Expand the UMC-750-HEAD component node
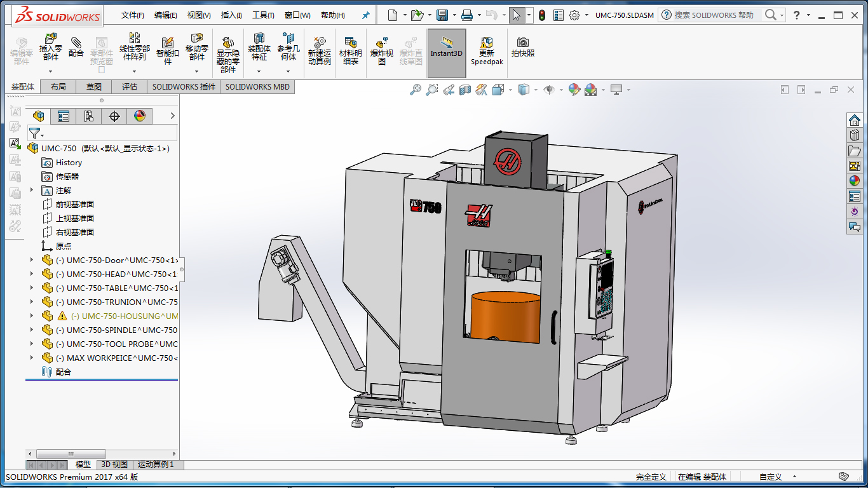The width and height of the screenshot is (868, 488). [x=32, y=274]
